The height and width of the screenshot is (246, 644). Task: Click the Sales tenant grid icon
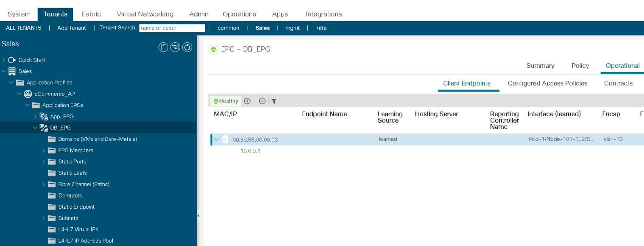tap(12, 71)
